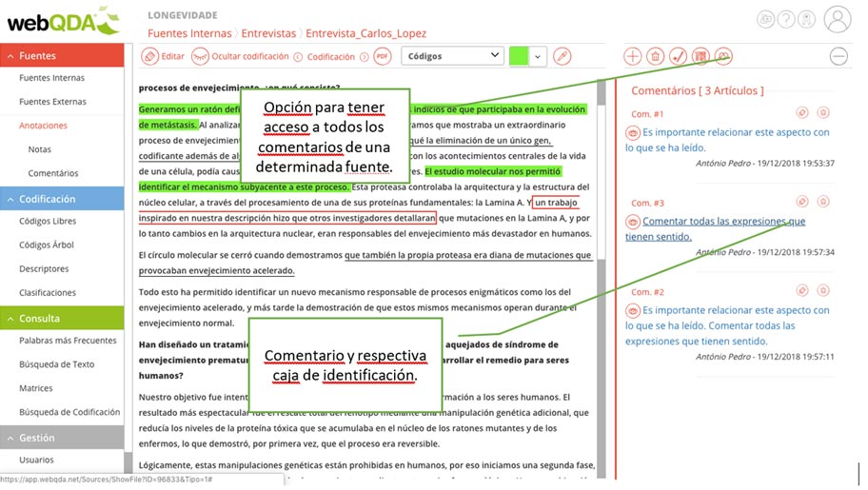Collapse the comments panel with minus icon
Viewport: 868px width, 490px height.
click(838, 56)
